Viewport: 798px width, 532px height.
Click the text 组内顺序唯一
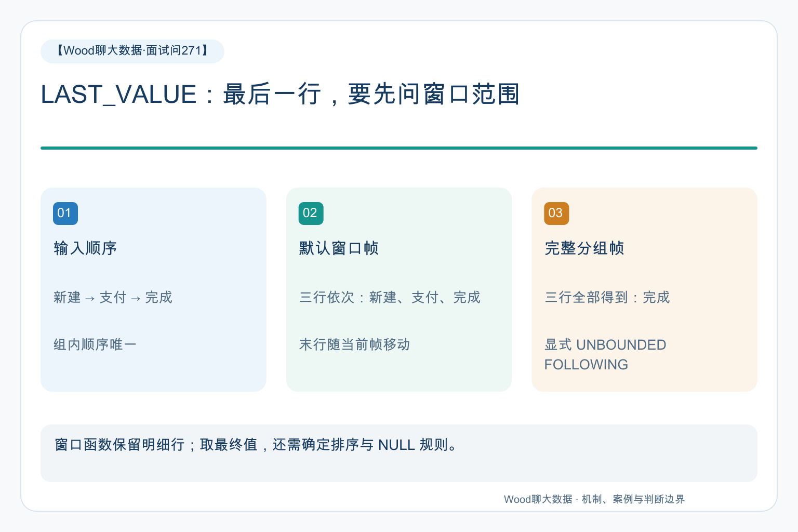click(x=95, y=344)
